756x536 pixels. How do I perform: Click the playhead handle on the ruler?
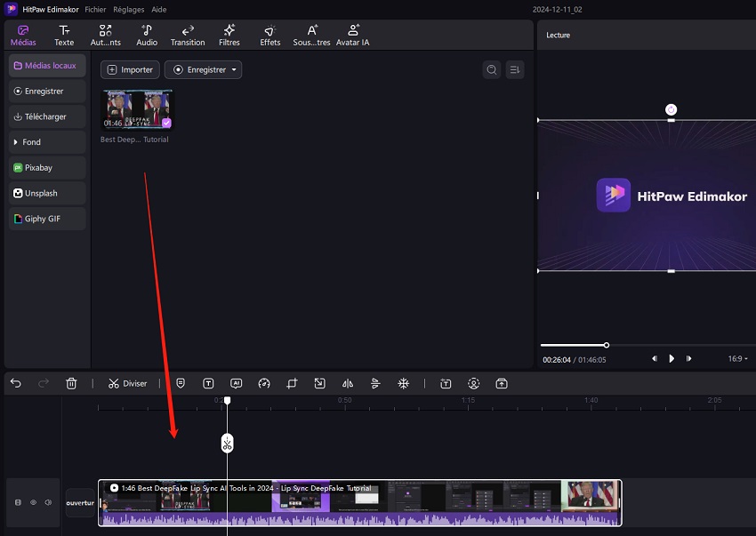[x=227, y=401]
